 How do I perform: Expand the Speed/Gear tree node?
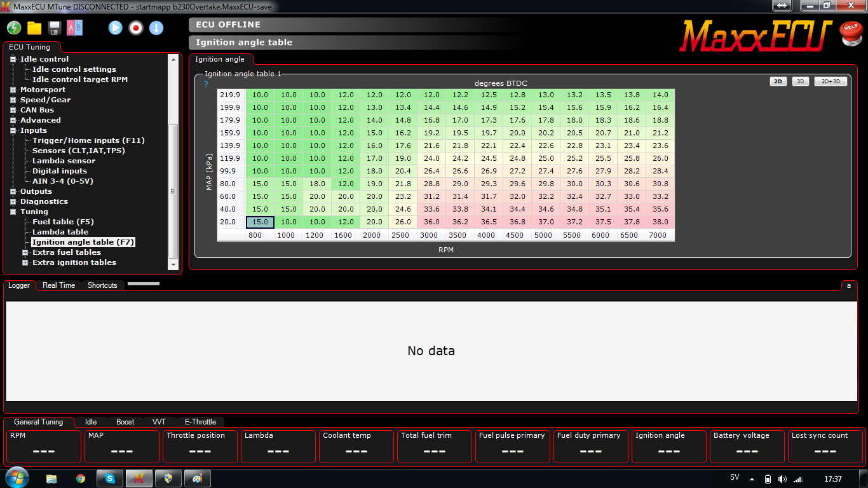pos(13,100)
